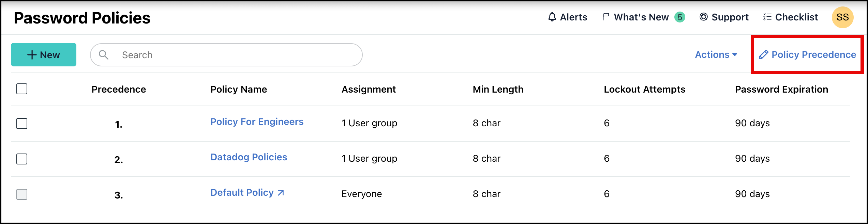
Task: Click the plus icon on the New button
Action: [x=31, y=54]
